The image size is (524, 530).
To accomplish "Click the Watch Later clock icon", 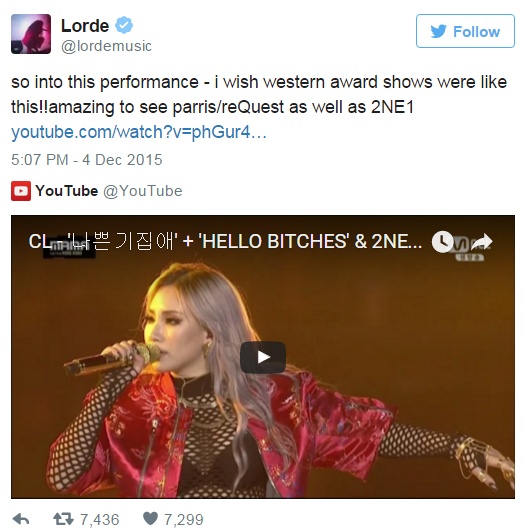I will [x=442, y=242].
